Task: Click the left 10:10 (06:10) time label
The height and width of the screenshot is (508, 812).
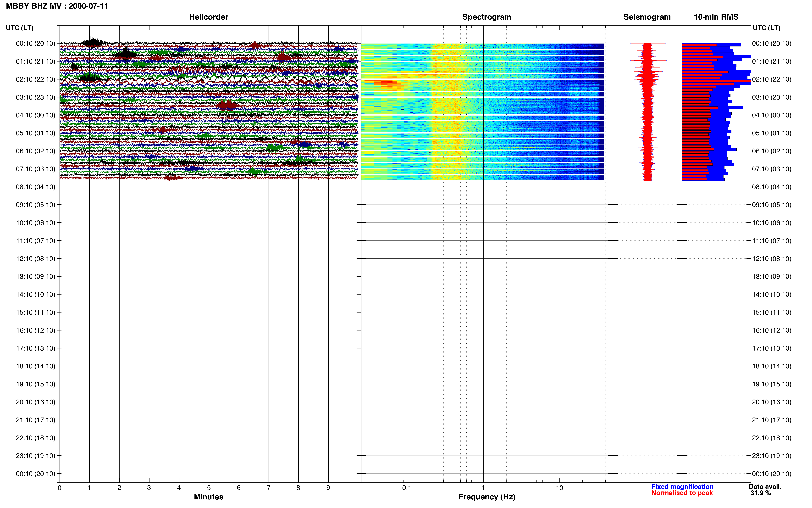Action: pyautogui.click(x=36, y=223)
